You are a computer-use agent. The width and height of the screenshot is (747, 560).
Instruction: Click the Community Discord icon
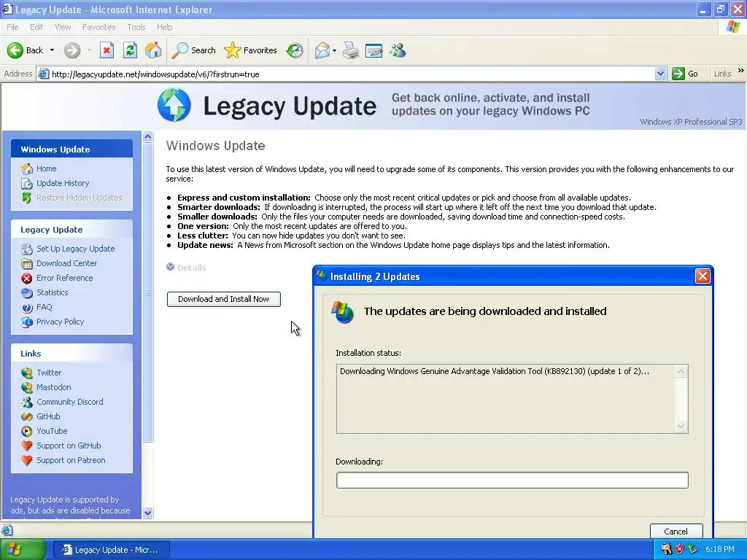27,402
